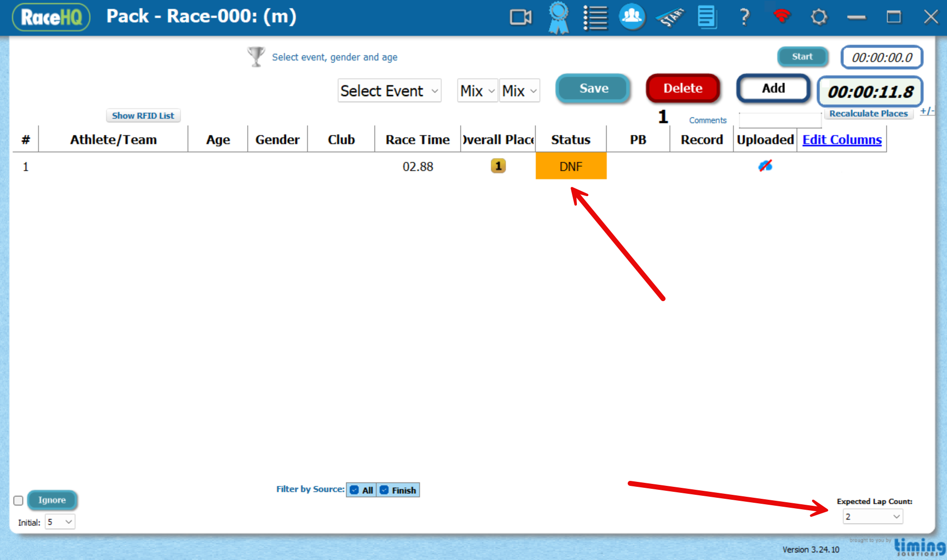This screenshot has width=947, height=560.
Task: Open the athletes management icon
Action: click(x=632, y=17)
